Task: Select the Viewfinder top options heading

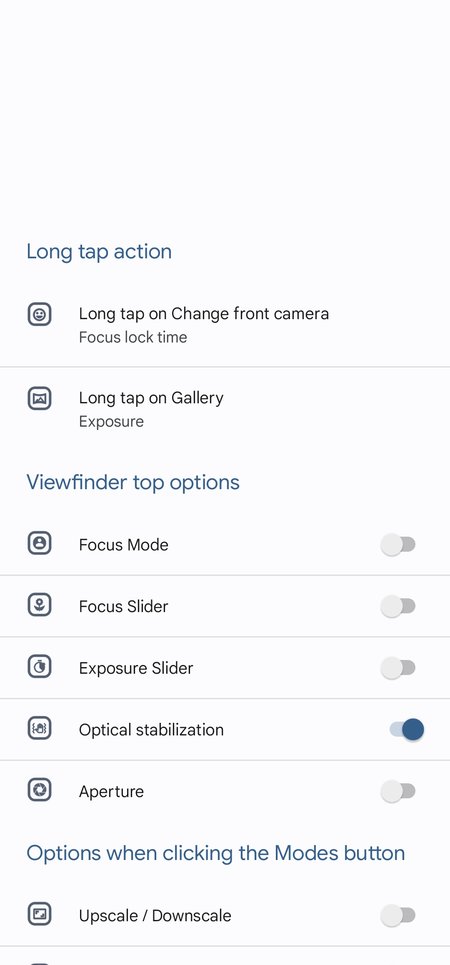Action: click(133, 482)
